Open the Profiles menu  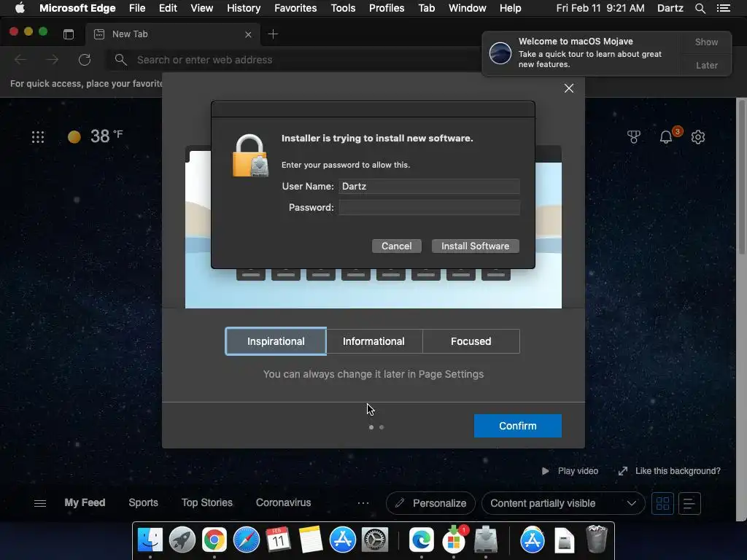pos(387,8)
